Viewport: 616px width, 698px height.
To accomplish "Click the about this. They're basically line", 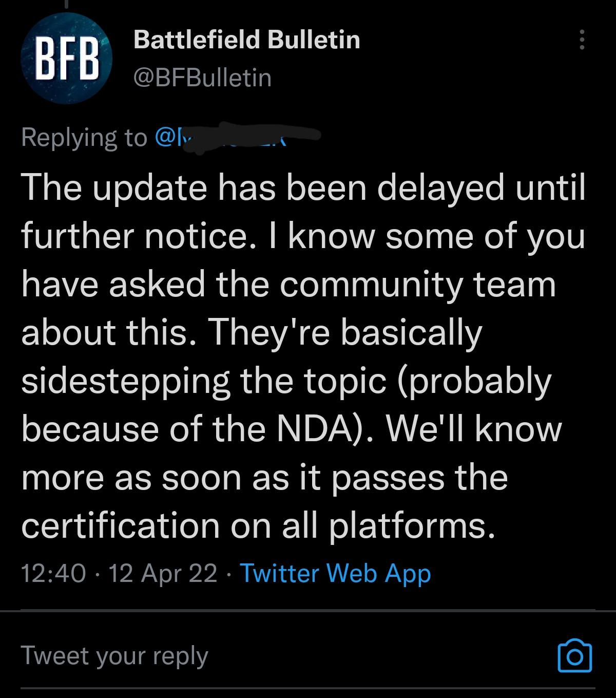I will click(x=252, y=333).
